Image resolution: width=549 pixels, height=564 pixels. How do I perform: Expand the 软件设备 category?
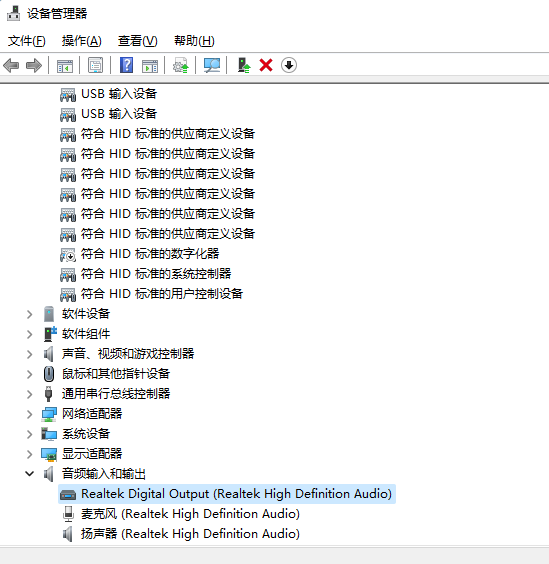coord(30,314)
